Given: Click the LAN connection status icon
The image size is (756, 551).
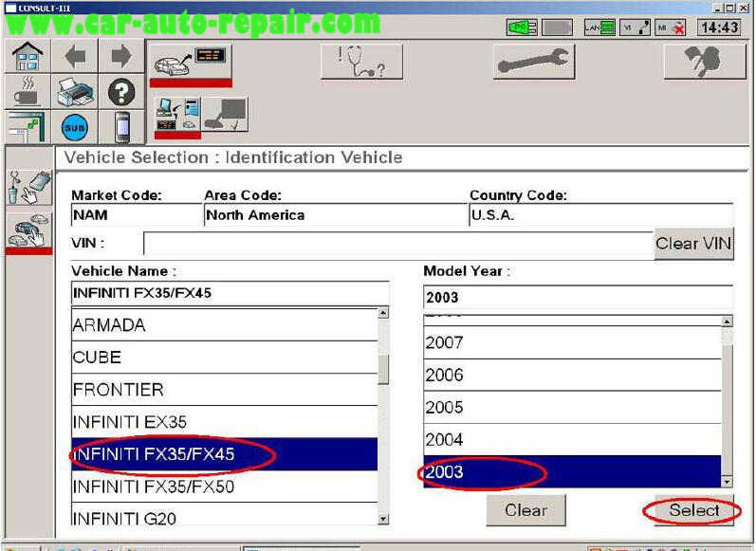Looking at the screenshot, I should (x=599, y=28).
